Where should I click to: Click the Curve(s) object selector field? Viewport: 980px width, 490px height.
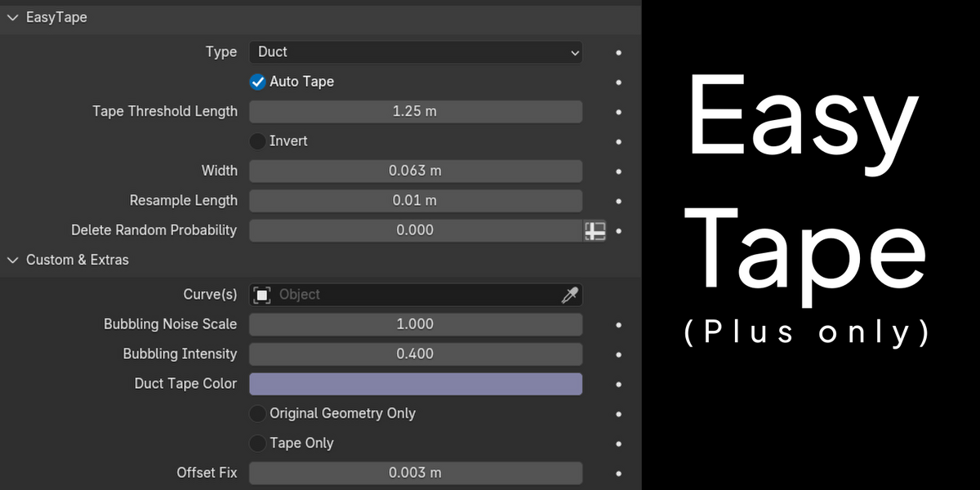point(416,295)
